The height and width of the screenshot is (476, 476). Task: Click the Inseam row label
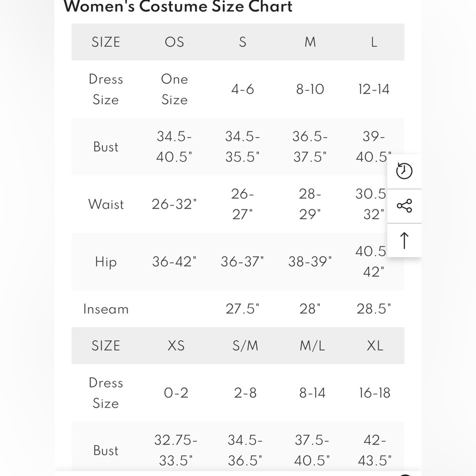(x=106, y=309)
